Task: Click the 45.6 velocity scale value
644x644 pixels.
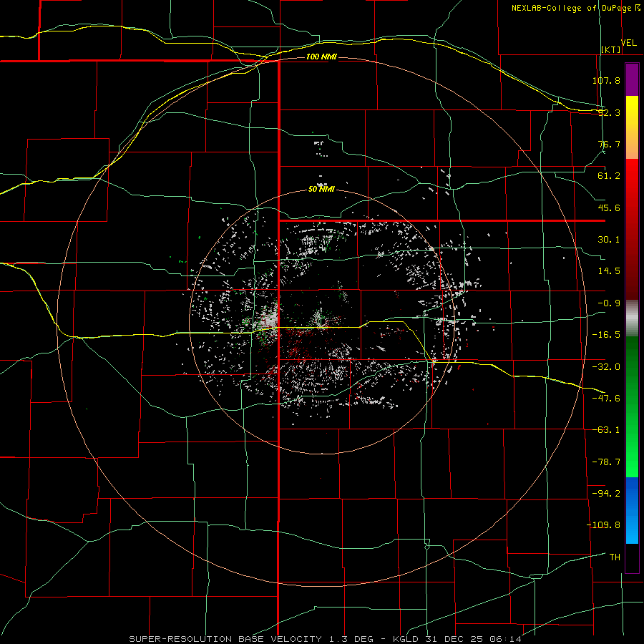Action: pyautogui.click(x=609, y=208)
